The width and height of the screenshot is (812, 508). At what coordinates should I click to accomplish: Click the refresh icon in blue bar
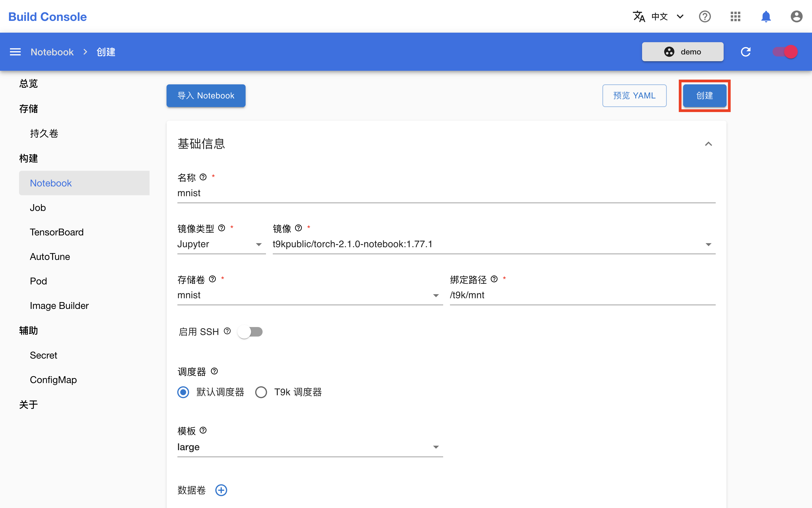pos(746,52)
